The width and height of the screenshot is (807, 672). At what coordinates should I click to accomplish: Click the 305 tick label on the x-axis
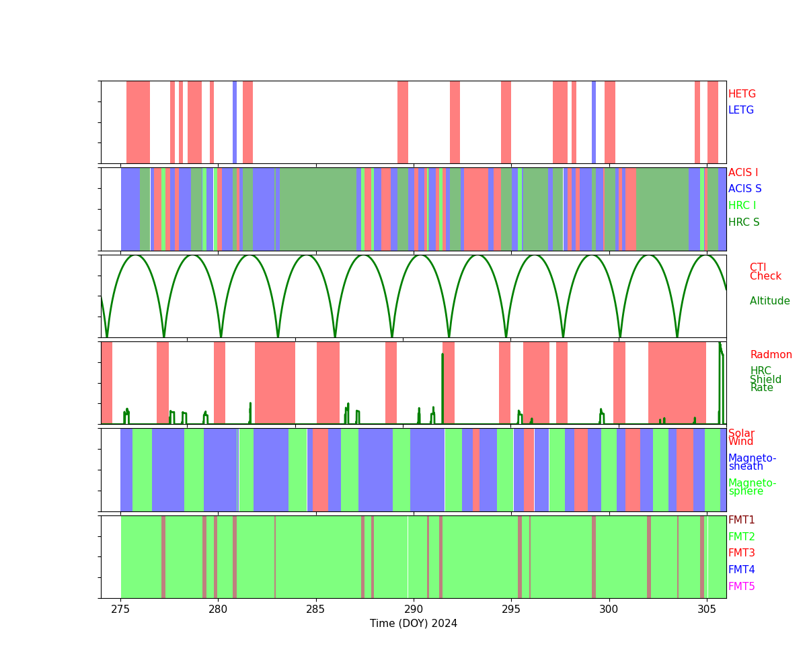[x=707, y=609]
